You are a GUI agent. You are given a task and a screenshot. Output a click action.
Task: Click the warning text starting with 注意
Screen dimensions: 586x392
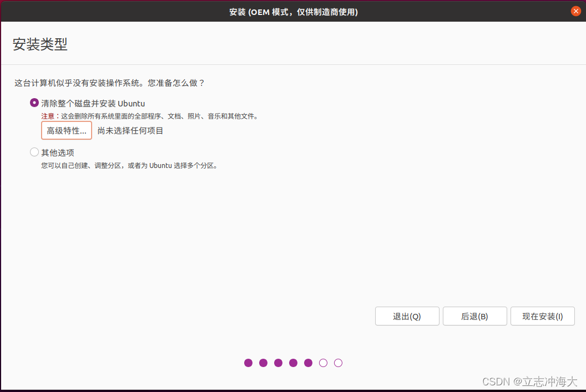(x=150, y=116)
